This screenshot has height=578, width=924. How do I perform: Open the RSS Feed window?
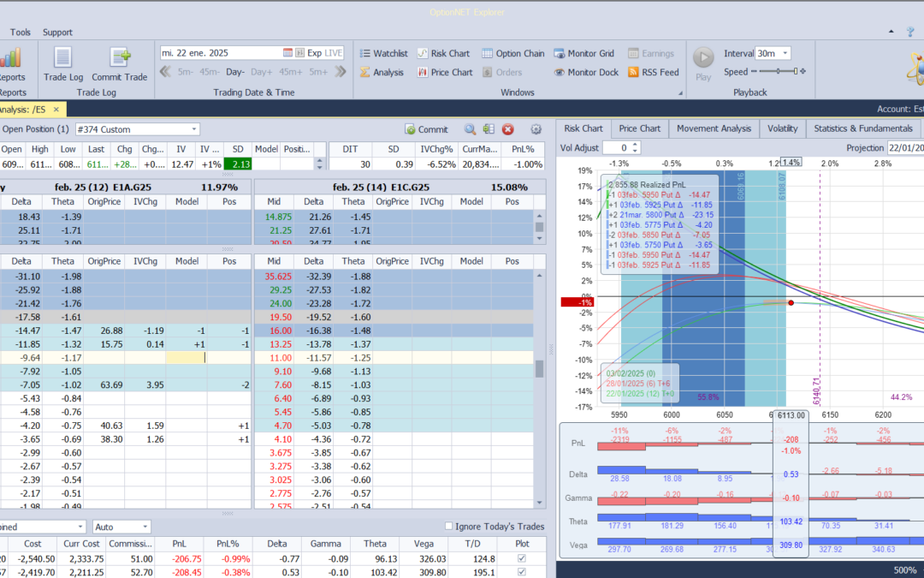point(654,72)
